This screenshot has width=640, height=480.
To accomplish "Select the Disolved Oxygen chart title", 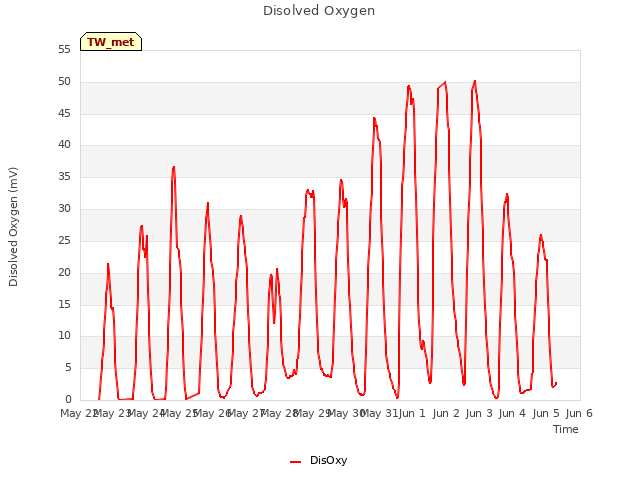I will [319, 11].
